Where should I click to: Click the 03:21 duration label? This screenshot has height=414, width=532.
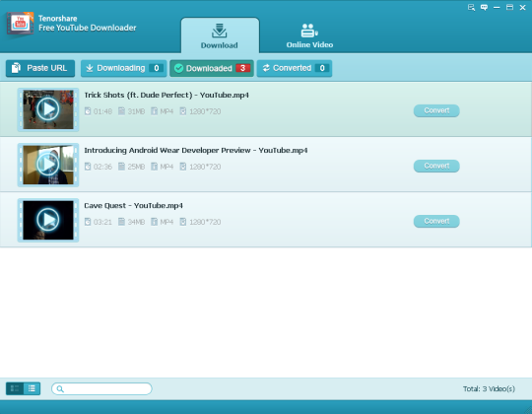click(102, 222)
